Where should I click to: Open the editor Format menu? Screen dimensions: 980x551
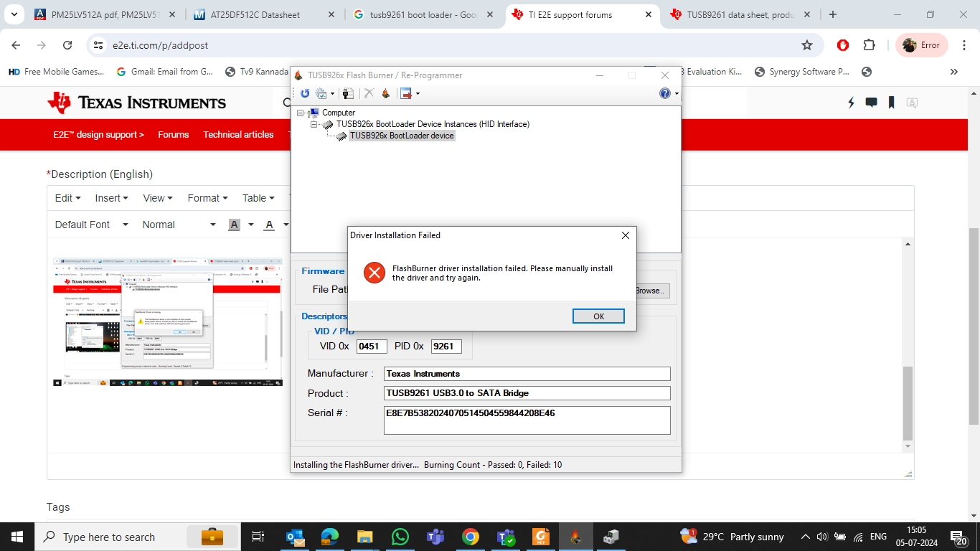click(207, 198)
